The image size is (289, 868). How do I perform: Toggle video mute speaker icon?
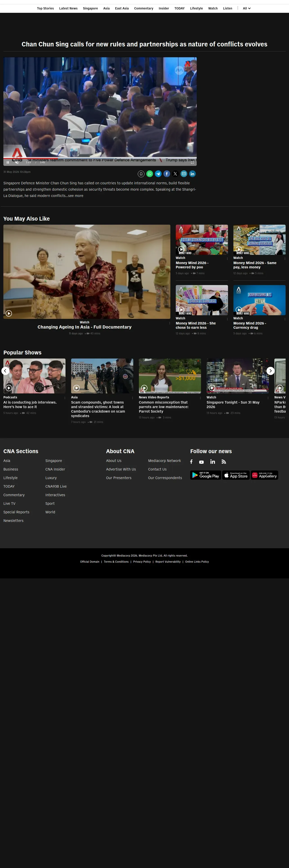[17, 162]
